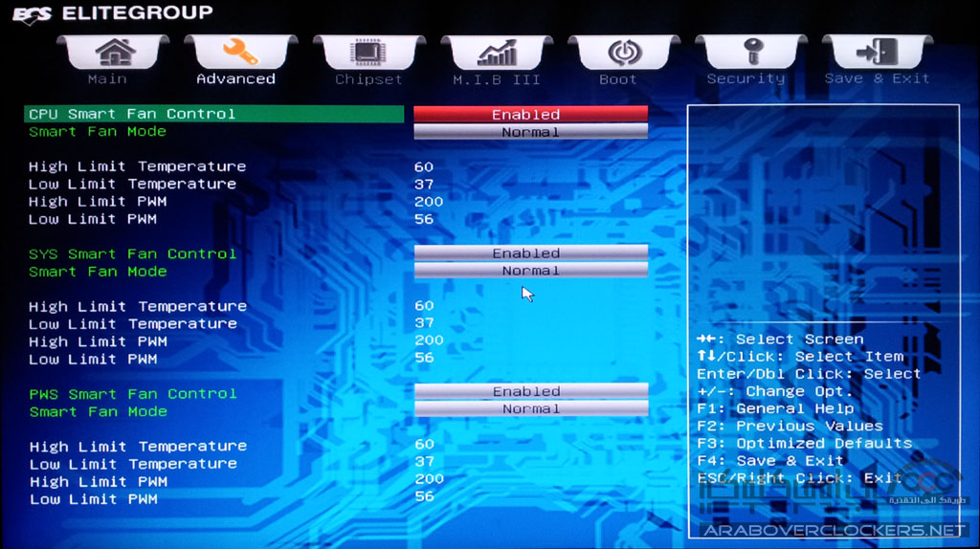Click the Save & Exit door icon
Viewport: 980px width, 549px height.
[x=878, y=53]
